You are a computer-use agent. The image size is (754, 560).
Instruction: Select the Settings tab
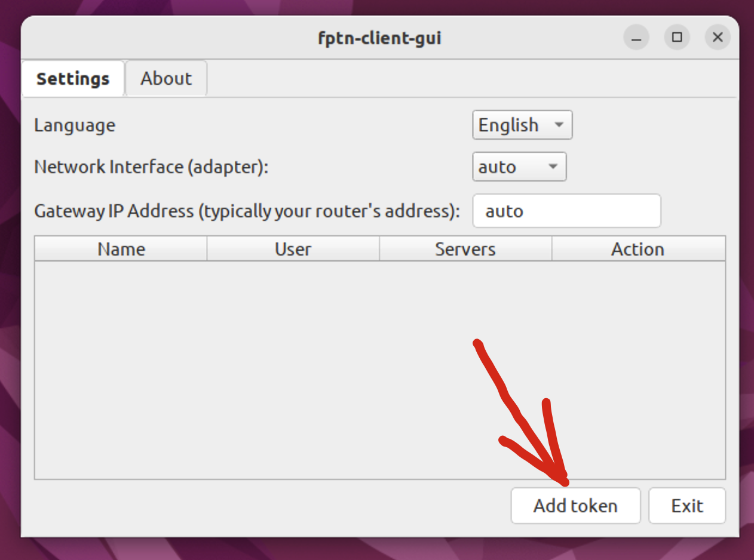(x=73, y=78)
